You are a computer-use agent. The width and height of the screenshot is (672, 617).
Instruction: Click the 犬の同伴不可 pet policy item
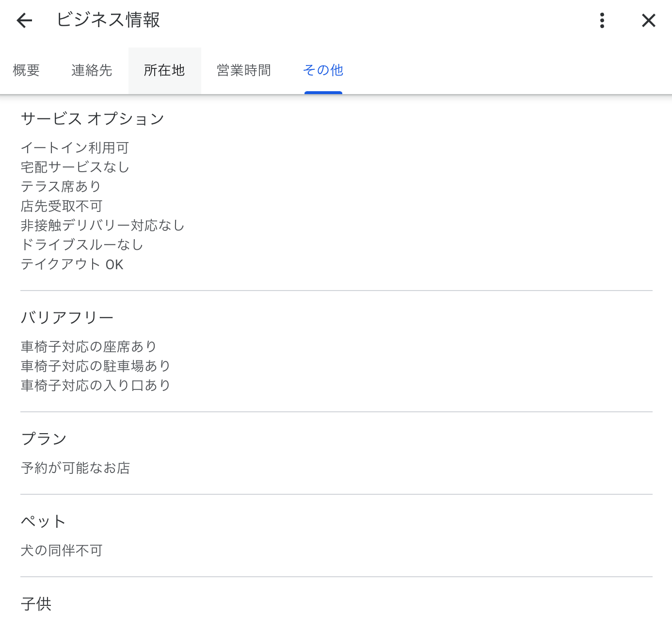(61, 550)
